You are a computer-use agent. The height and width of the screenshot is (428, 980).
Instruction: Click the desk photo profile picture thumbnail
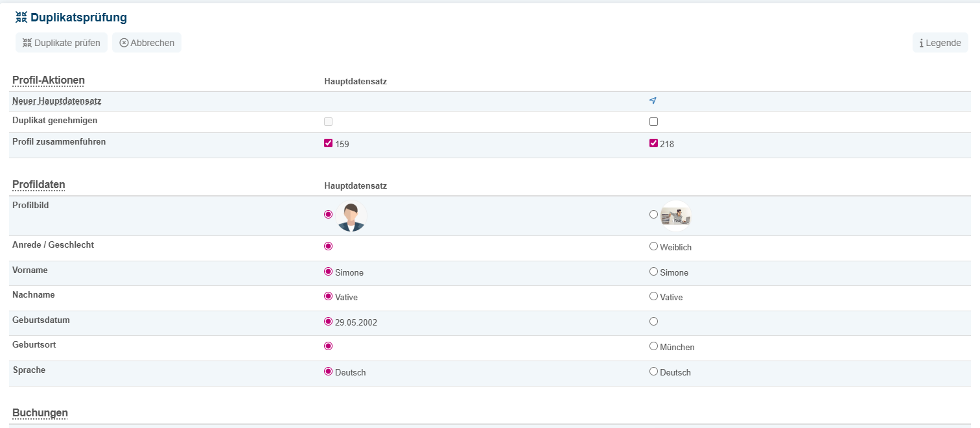[x=675, y=216]
